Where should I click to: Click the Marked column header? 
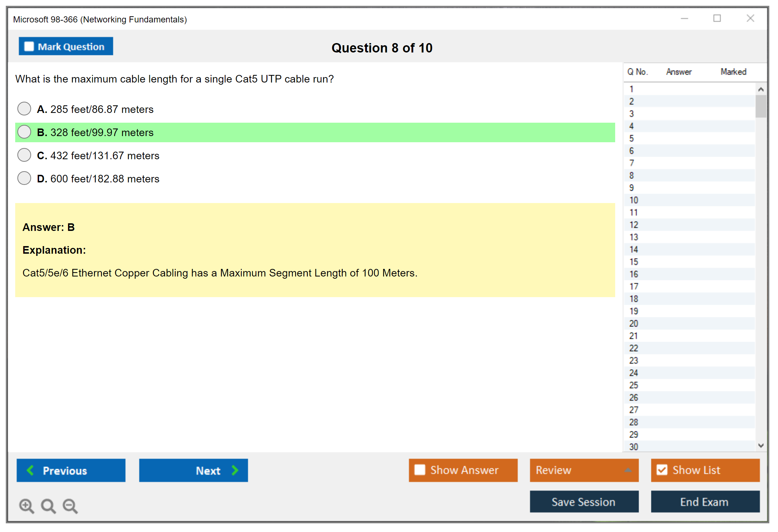point(733,72)
